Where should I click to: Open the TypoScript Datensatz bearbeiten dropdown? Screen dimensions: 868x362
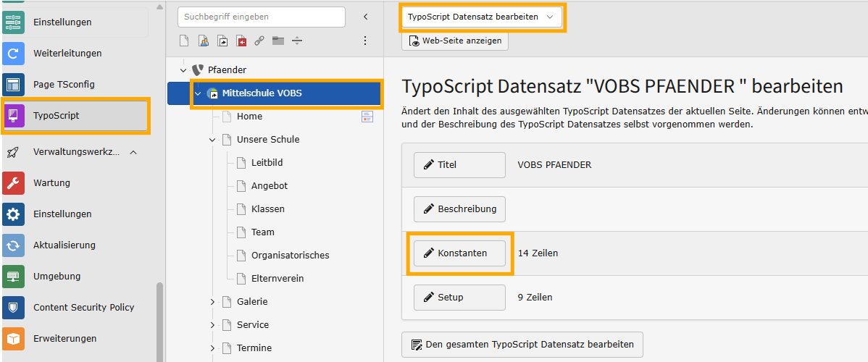481,17
